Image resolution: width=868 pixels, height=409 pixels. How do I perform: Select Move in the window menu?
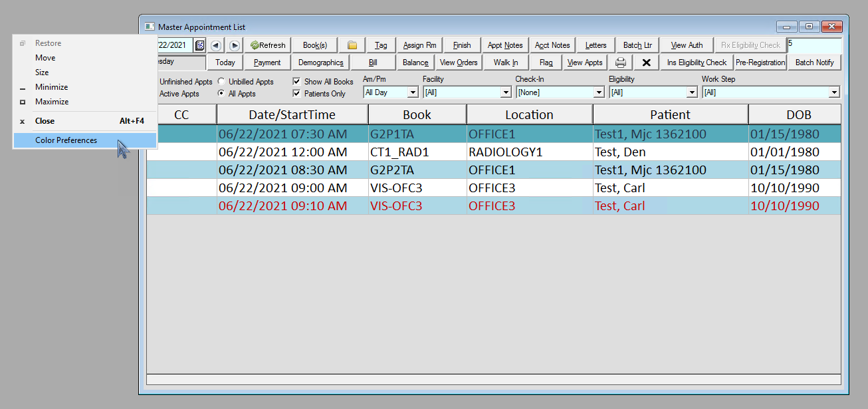[x=45, y=58]
